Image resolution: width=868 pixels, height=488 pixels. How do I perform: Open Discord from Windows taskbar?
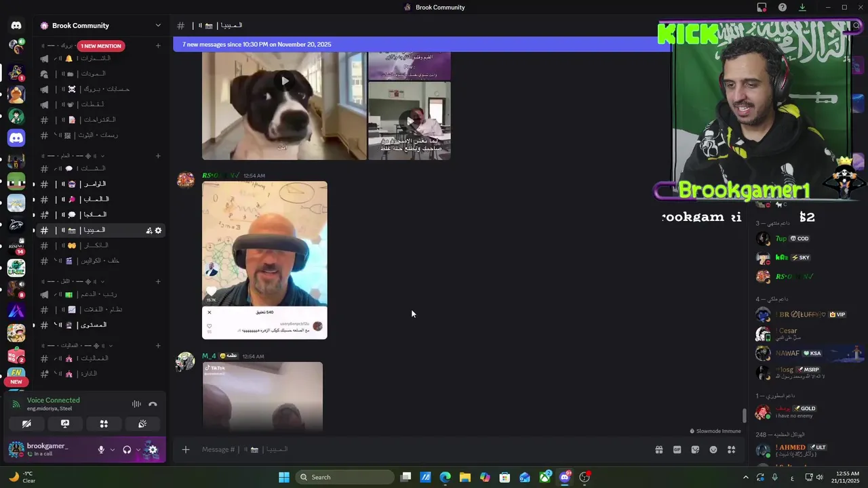tap(565, 477)
